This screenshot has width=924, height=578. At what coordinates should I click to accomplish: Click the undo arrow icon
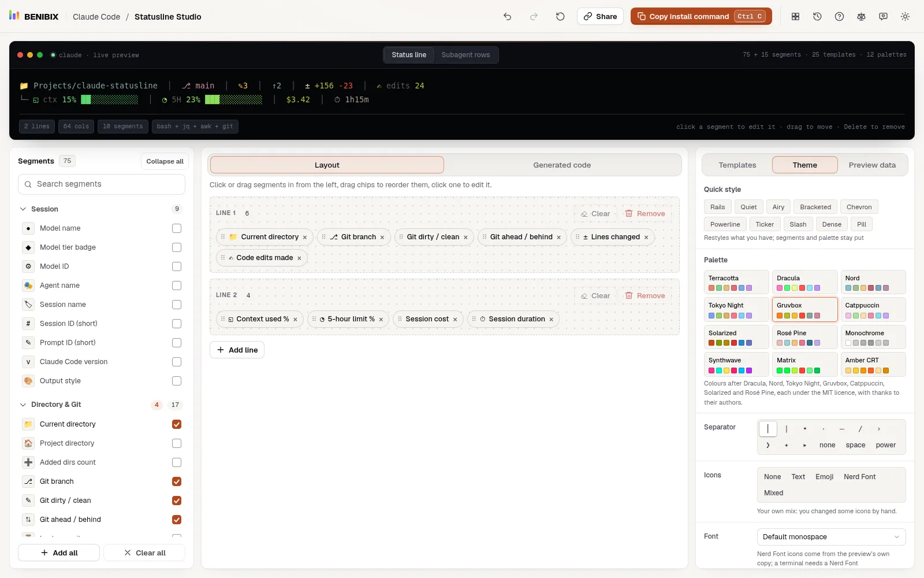(507, 17)
